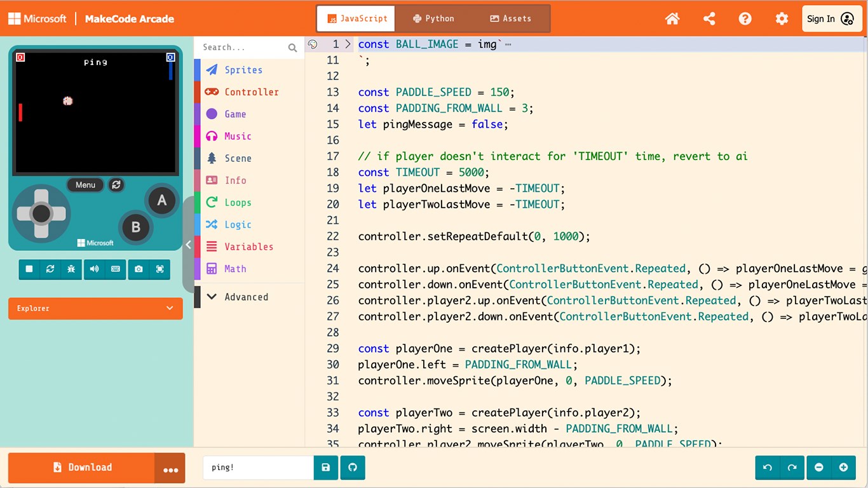868x488 pixels.
Task: Restart the game simulator
Action: tap(50, 269)
